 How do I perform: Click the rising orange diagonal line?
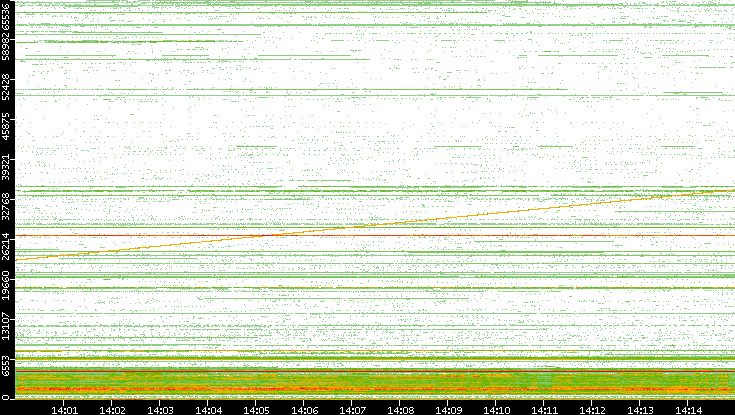[375, 225]
